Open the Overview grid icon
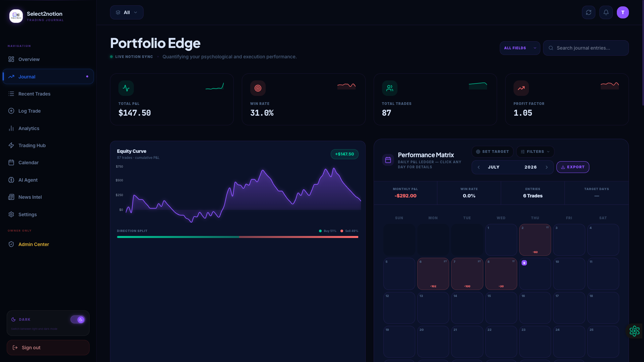This screenshot has height=362, width=644. [x=11, y=59]
